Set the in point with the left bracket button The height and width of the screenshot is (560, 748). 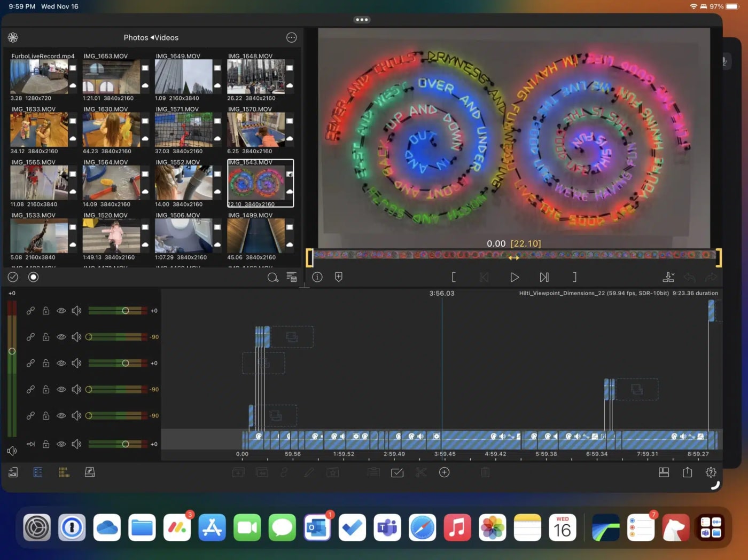point(454,277)
